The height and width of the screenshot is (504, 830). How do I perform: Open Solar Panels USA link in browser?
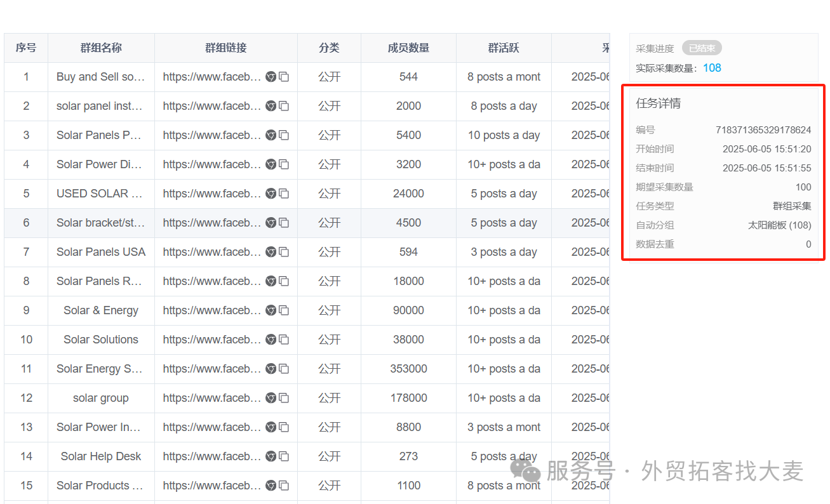coord(271,252)
